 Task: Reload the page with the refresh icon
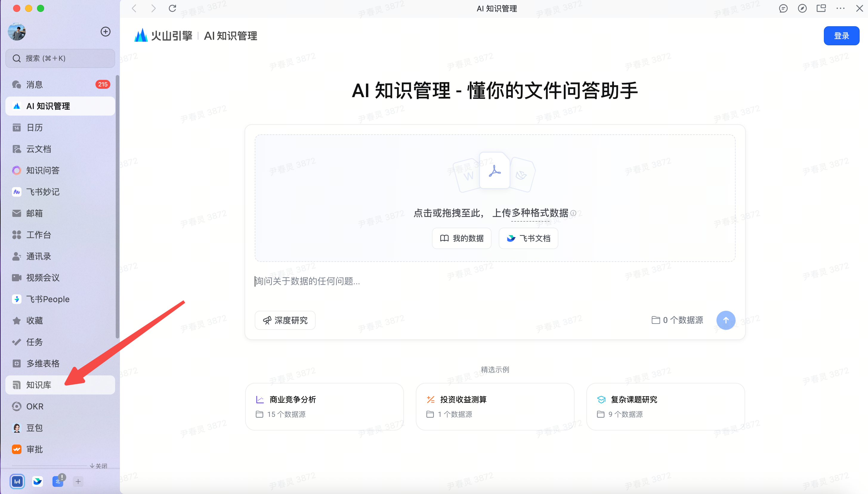172,8
